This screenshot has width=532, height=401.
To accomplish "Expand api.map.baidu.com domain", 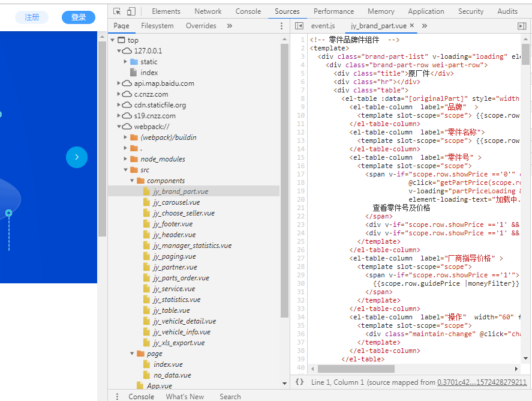I will coord(119,83).
